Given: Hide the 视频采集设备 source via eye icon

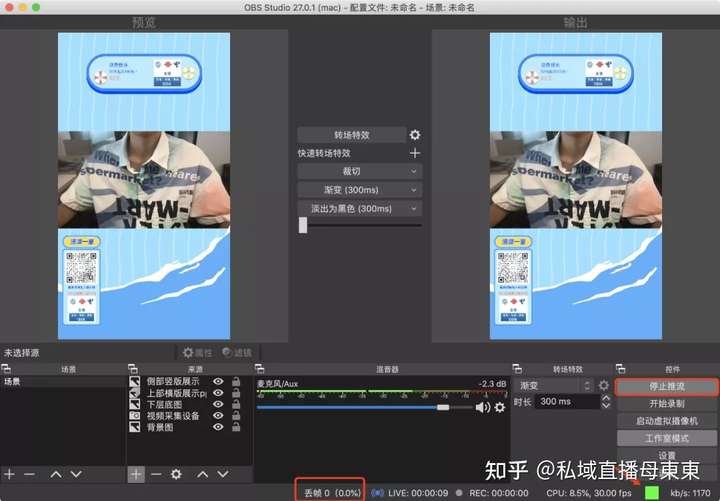Looking at the screenshot, I should [218, 416].
